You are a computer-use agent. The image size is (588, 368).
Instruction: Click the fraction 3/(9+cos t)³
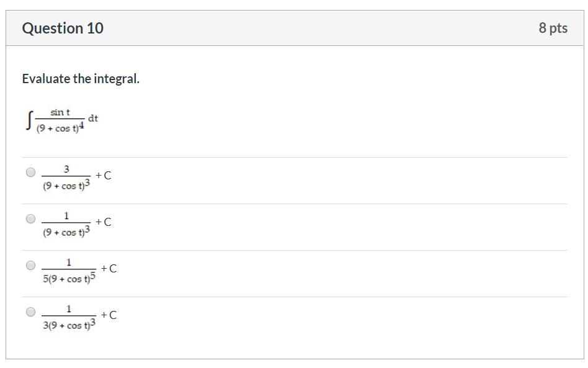coord(66,176)
